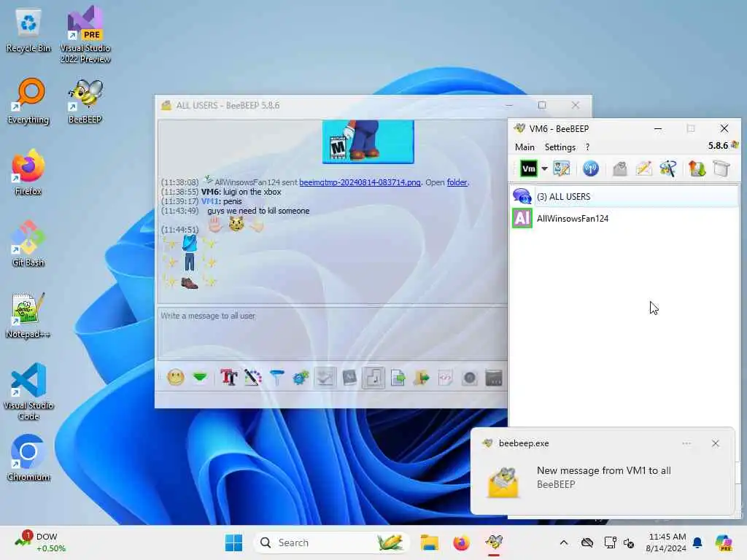Open file transfers up-down arrows icon
This screenshot has width=747, height=560.
[x=697, y=168]
